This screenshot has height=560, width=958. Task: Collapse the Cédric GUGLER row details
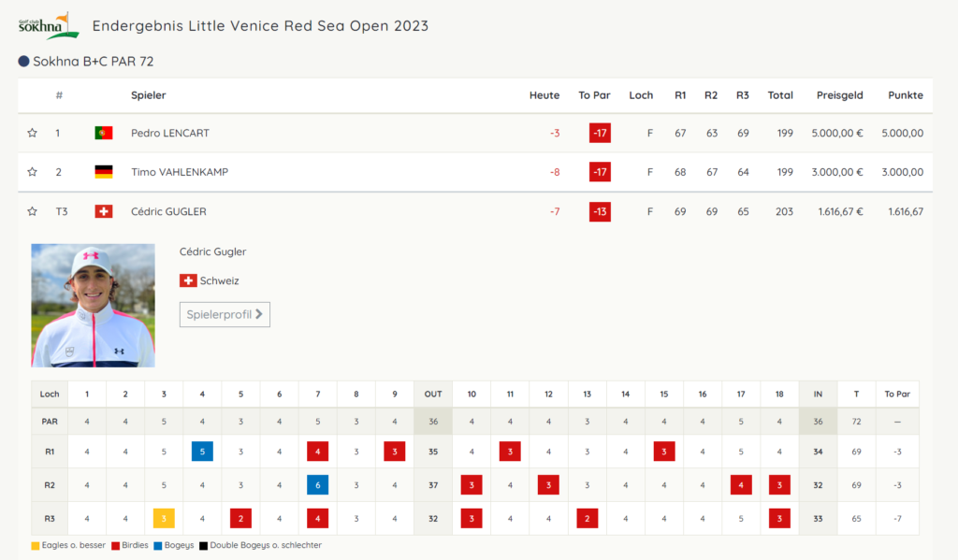click(475, 211)
